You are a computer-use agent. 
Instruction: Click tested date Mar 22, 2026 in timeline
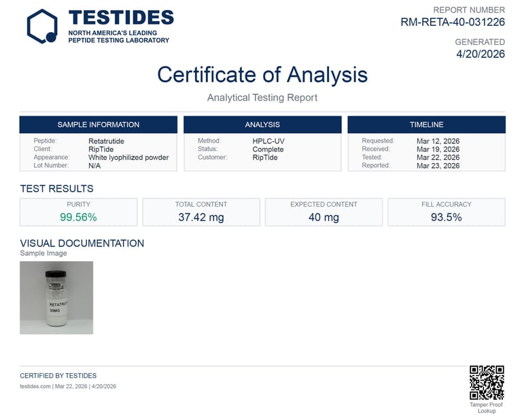click(438, 158)
